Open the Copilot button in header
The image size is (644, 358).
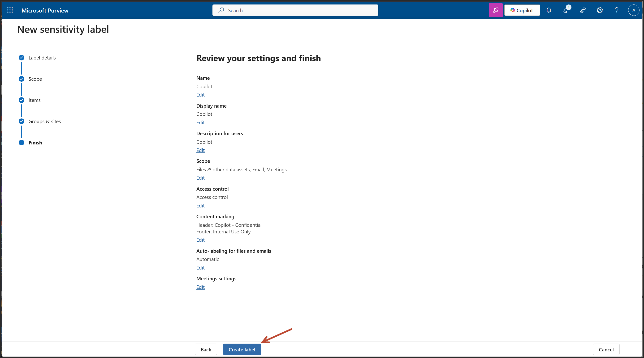(x=522, y=10)
